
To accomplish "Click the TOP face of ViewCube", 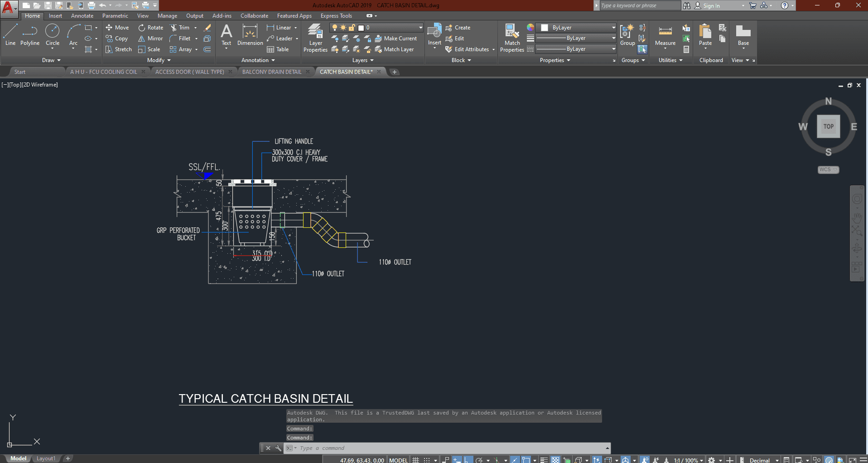I will 828,126.
